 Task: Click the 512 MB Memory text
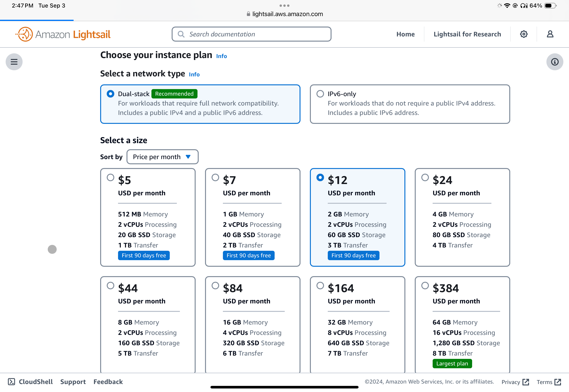click(x=143, y=214)
